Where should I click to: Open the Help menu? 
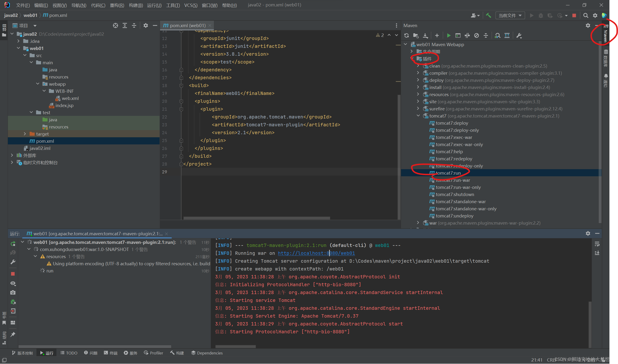(x=229, y=5)
